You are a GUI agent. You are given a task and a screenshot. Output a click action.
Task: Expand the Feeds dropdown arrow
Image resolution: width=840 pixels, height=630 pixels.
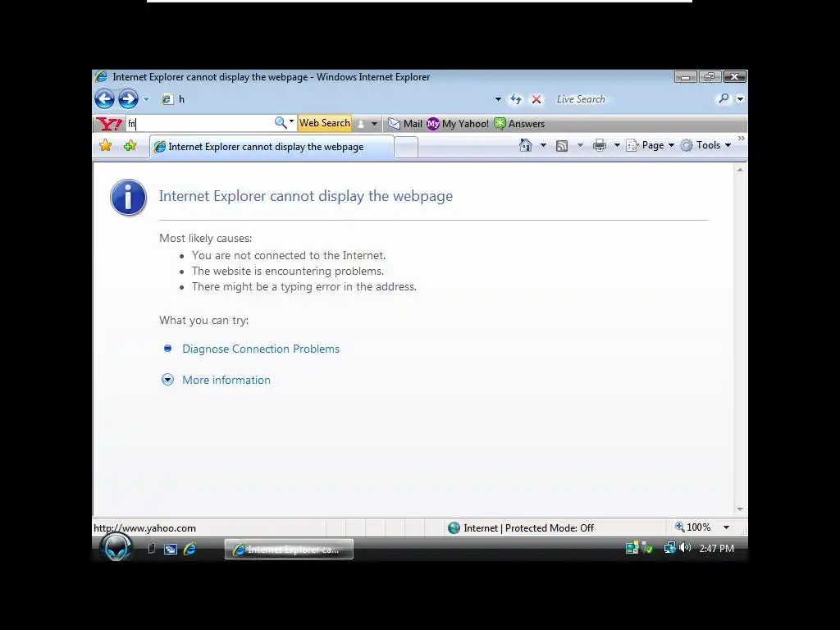click(580, 145)
